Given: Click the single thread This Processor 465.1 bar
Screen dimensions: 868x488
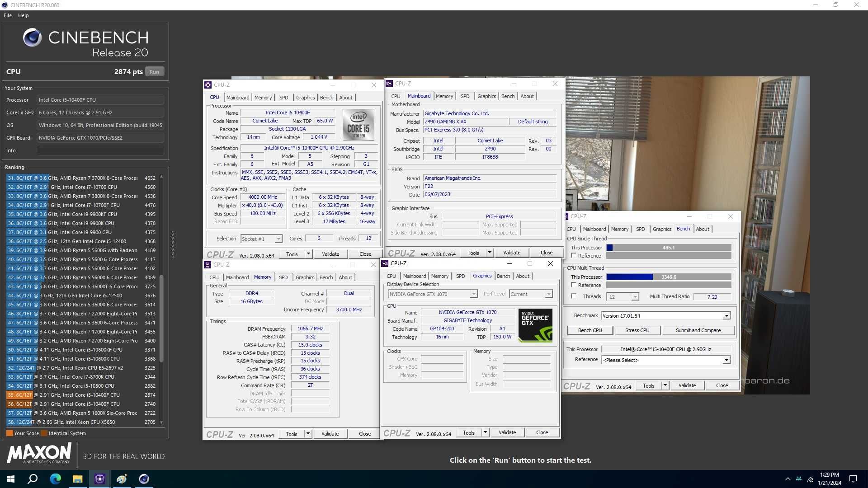Looking at the screenshot, I should pos(669,248).
